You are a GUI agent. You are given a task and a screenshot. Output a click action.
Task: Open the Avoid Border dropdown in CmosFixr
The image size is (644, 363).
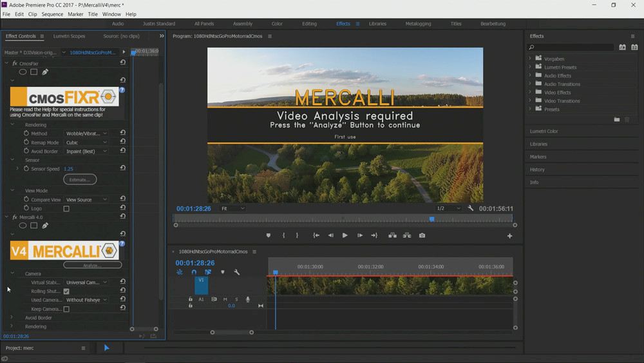(x=87, y=152)
